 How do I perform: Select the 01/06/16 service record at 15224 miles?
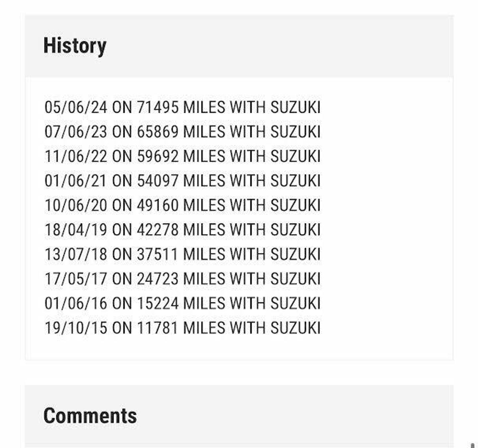tap(183, 303)
